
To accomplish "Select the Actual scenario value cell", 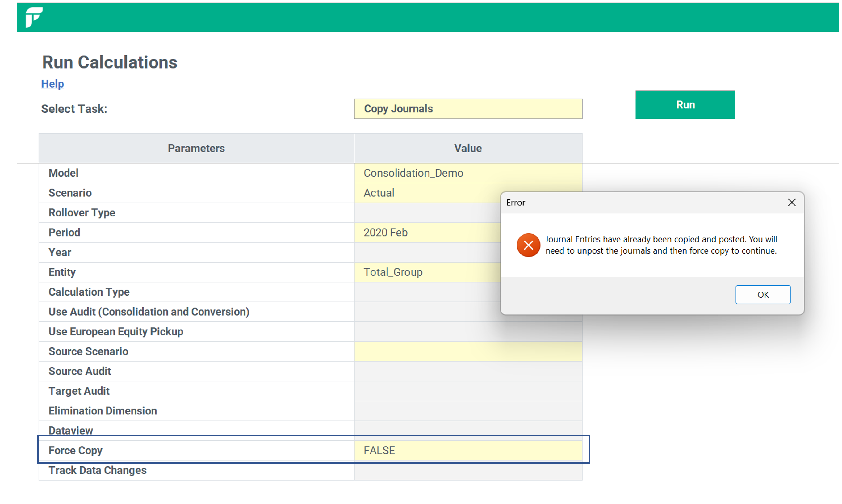I will [x=427, y=193].
